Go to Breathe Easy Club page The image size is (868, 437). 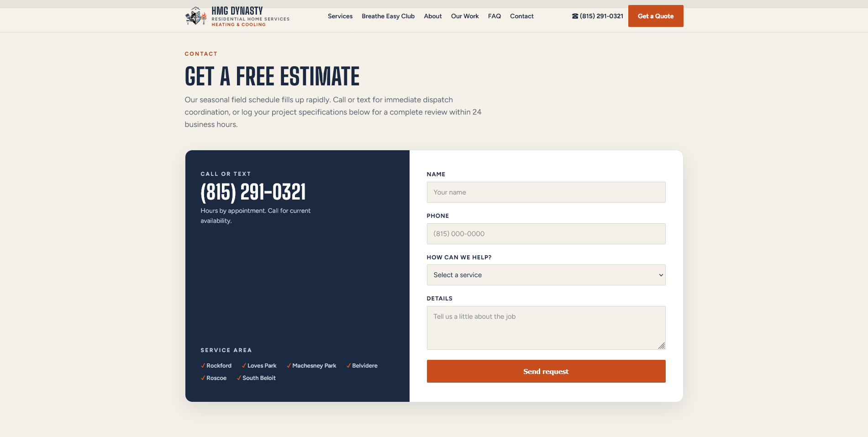(388, 16)
